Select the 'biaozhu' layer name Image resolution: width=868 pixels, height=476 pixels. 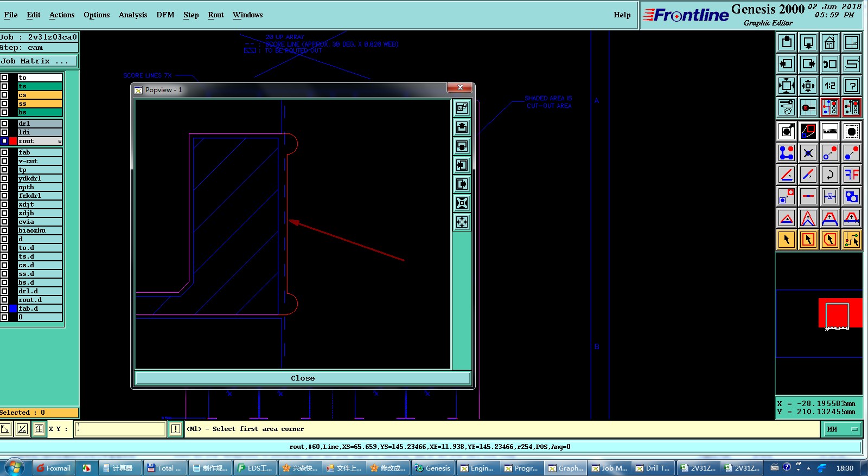(40, 230)
